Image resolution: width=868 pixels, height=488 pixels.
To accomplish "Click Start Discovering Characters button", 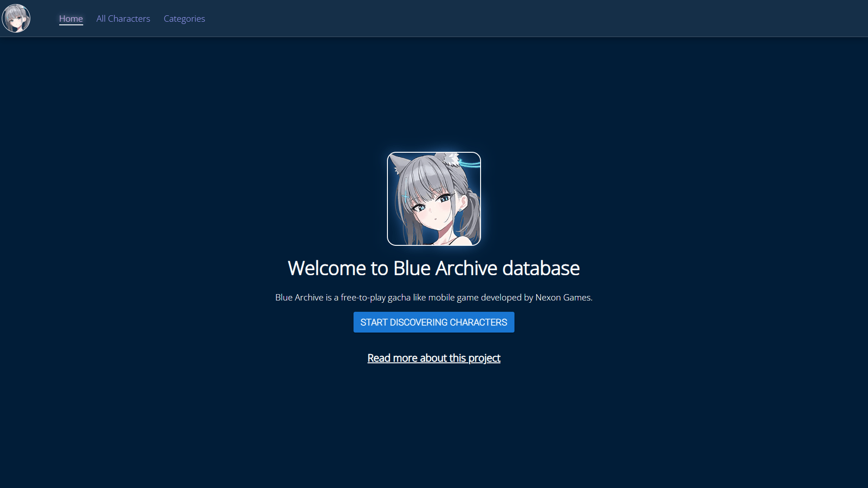I will point(434,322).
